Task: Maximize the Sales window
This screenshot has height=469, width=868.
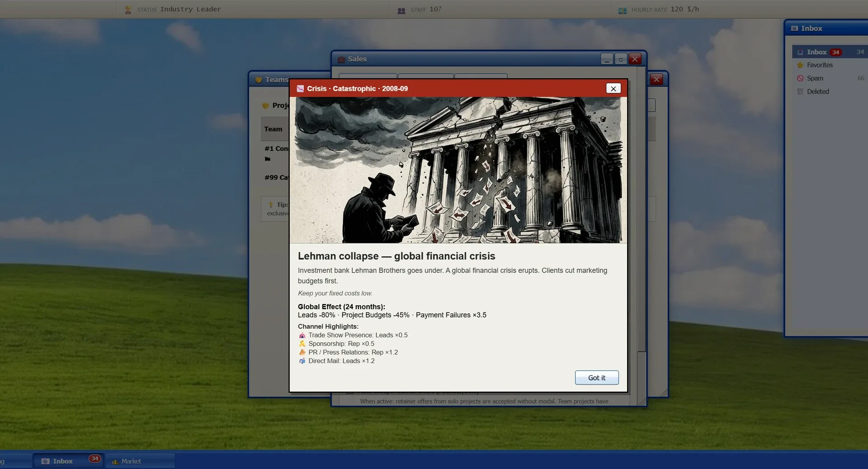Action: pyautogui.click(x=621, y=59)
